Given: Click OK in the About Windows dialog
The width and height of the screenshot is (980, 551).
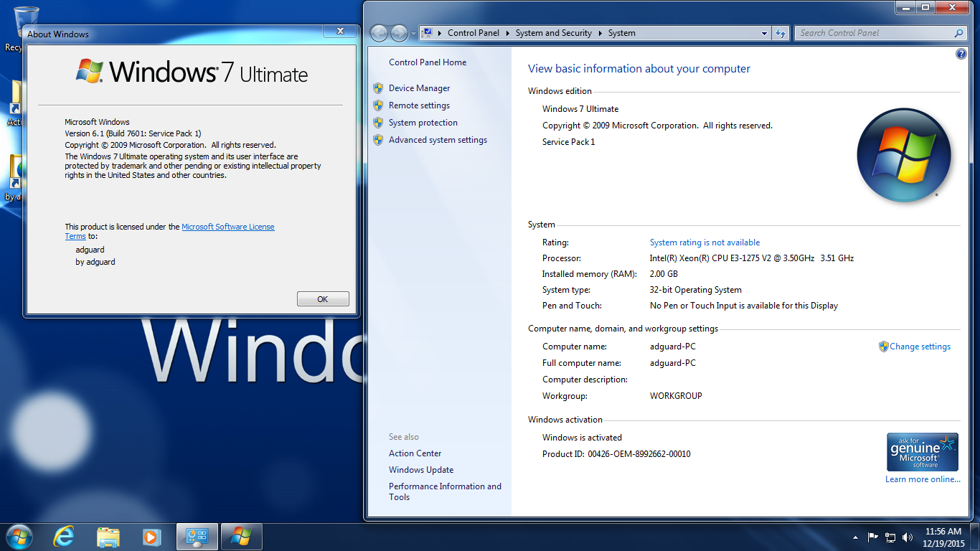Looking at the screenshot, I should (323, 299).
